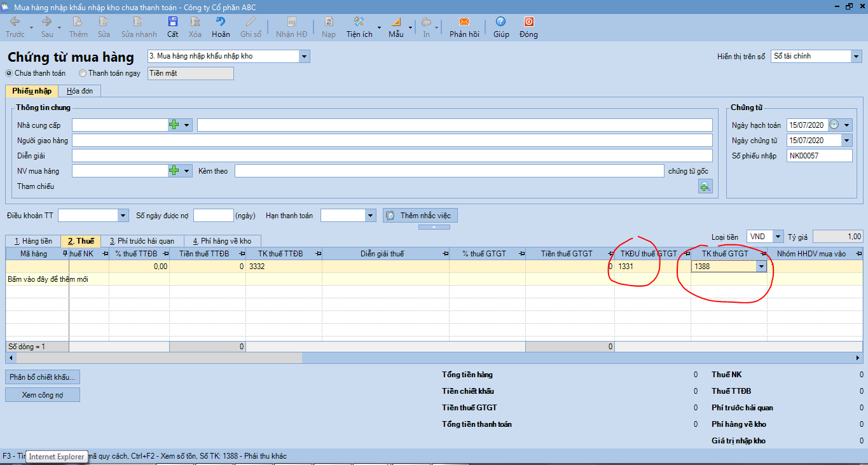Click the Nạp reload icon
This screenshot has width=868, height=465.
tap(329, 22)
